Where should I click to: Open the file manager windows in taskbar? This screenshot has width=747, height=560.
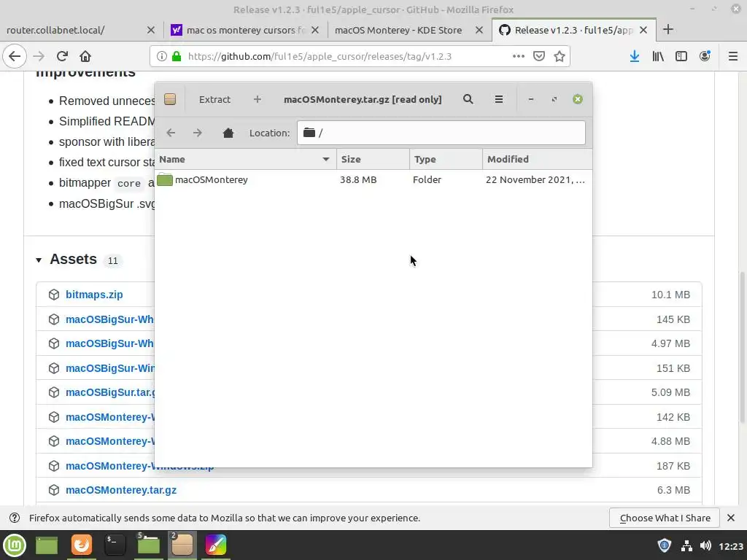pos(148,545)
